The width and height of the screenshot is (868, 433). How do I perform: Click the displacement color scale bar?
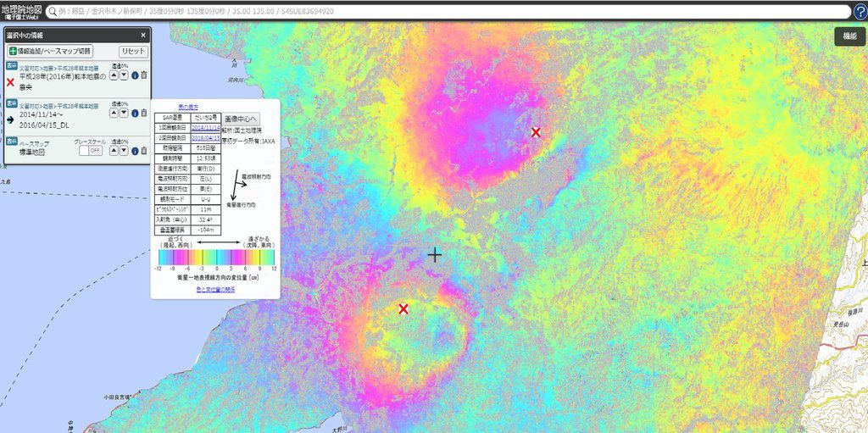pyautogui.click(x=216, y=258)
